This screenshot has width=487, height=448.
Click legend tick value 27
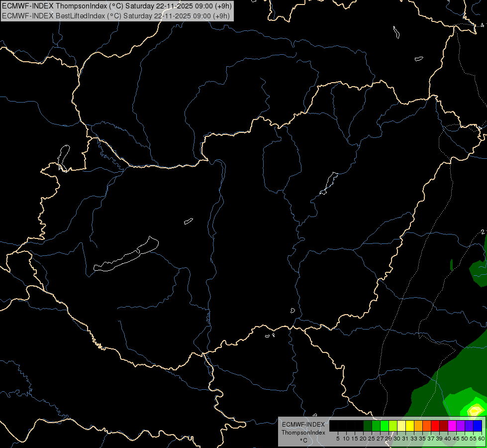tap(380, 439)
